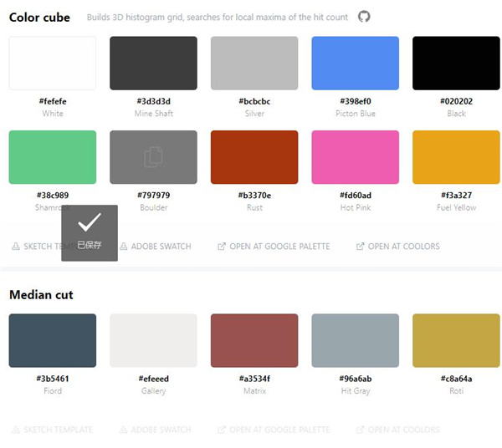Choose the Silver #bcbcbc swatch
Viewport: 502px width, 448px height.
point(254,64)
